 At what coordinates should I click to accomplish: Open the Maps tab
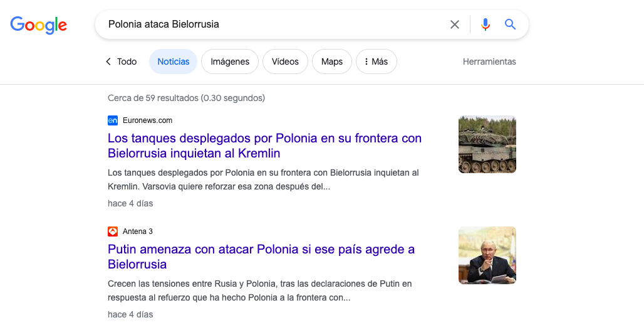(331, 61)
